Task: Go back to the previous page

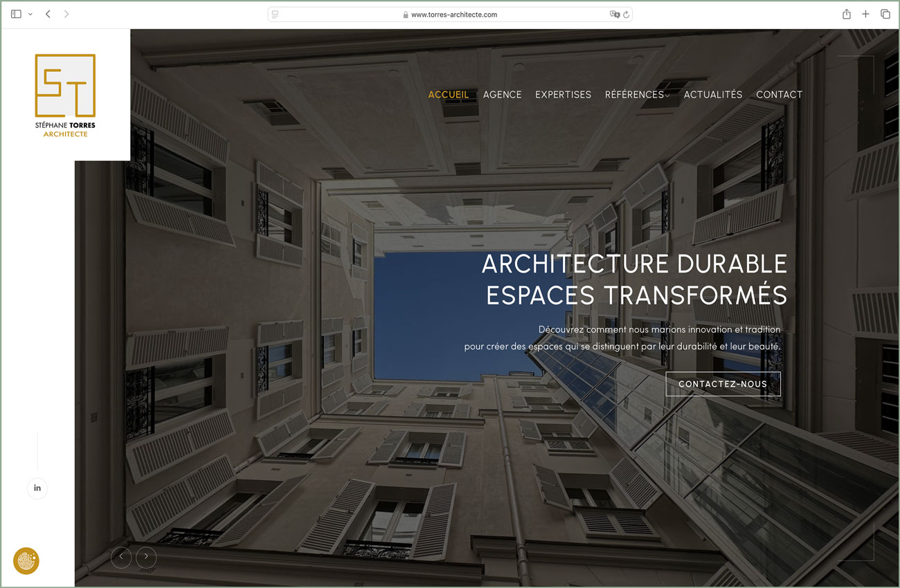Action: (48, 14)
